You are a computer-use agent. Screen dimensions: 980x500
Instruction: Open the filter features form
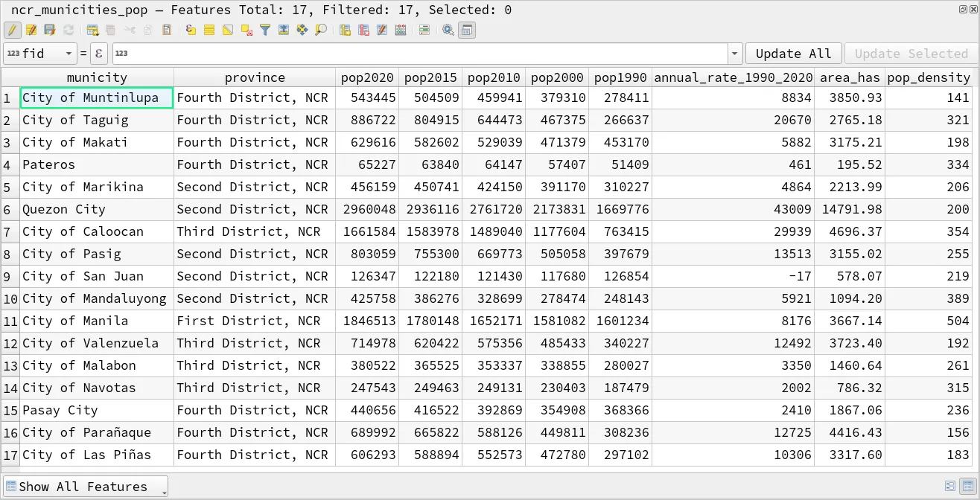click(265, 30)
